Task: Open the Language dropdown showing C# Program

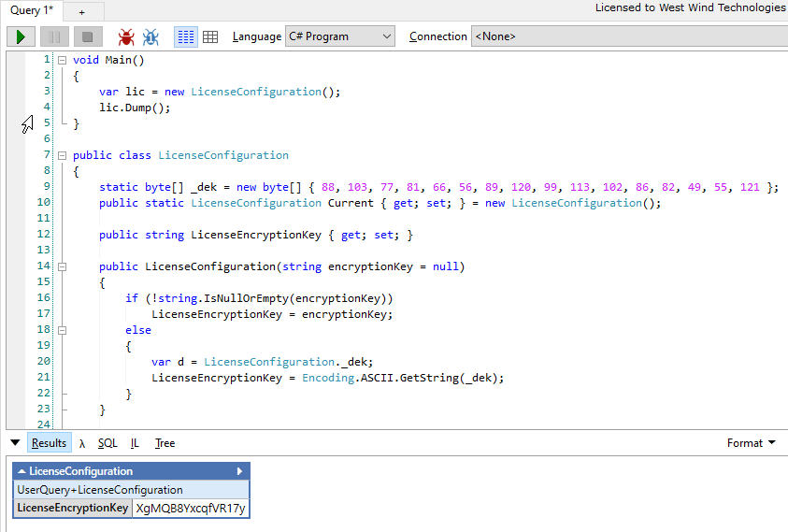Action: 340,36
